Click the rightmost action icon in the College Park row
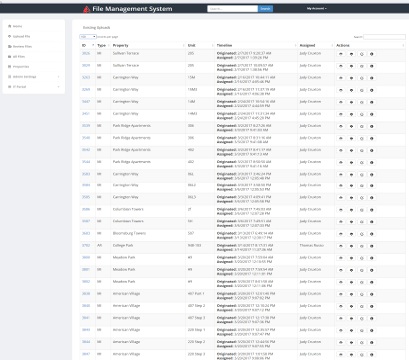Image resolution: width=409 pixels, height=360 pixels. (x=372, y=246)
